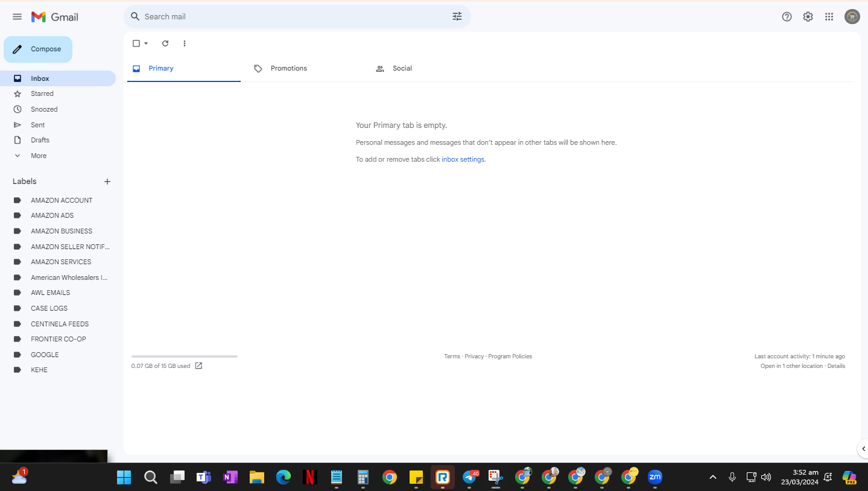Open Netflix from the taskbar
Screen dimensions: 868x491
pos(310,477)
